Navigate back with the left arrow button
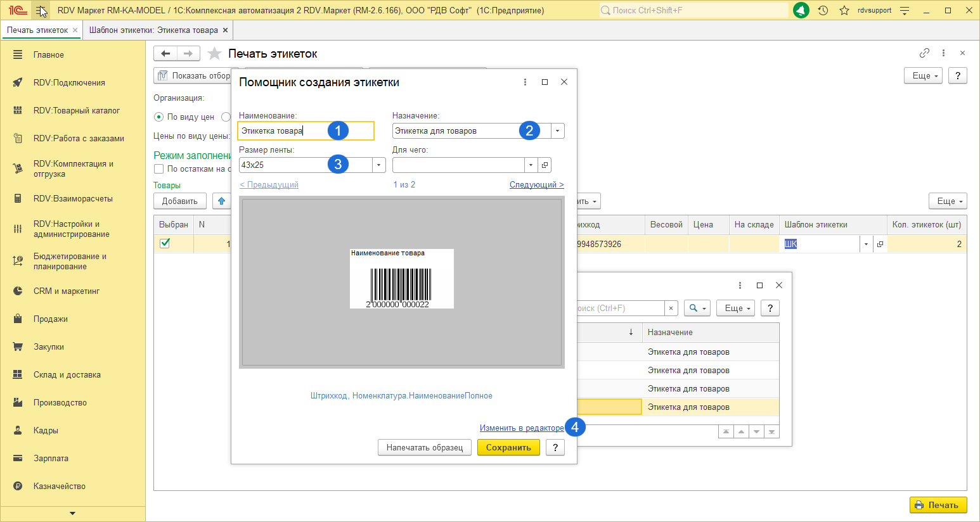980x522 pixels. click(x=165, y=54)
